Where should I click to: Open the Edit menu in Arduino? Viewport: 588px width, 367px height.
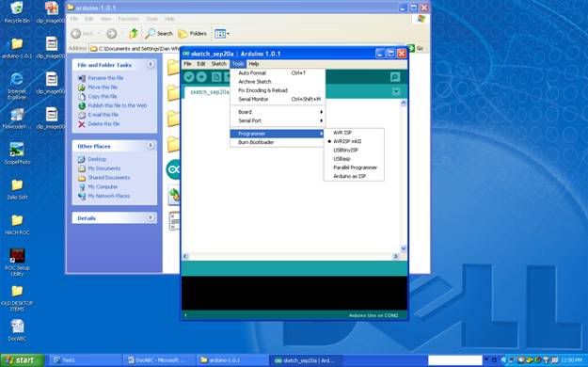[x=201, y=64]
